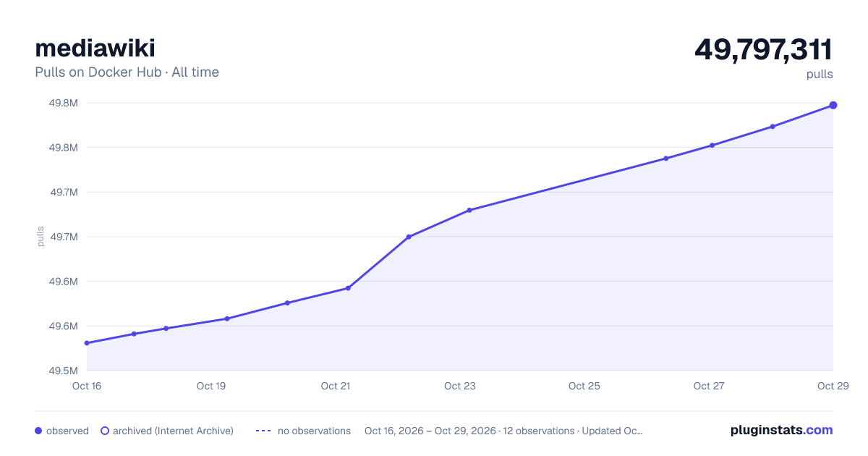
Task: Click the 'Oct 29' x-axis label
Action: [832, 386]
